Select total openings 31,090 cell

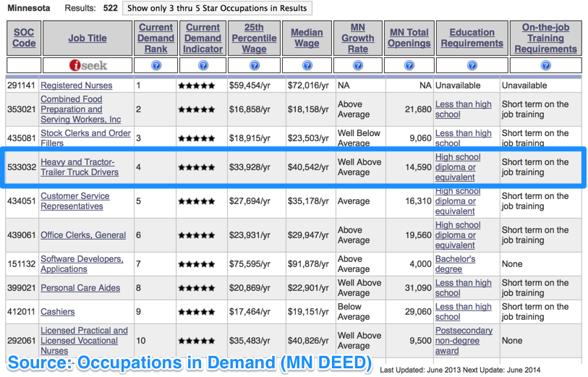(x=418, y=288)
